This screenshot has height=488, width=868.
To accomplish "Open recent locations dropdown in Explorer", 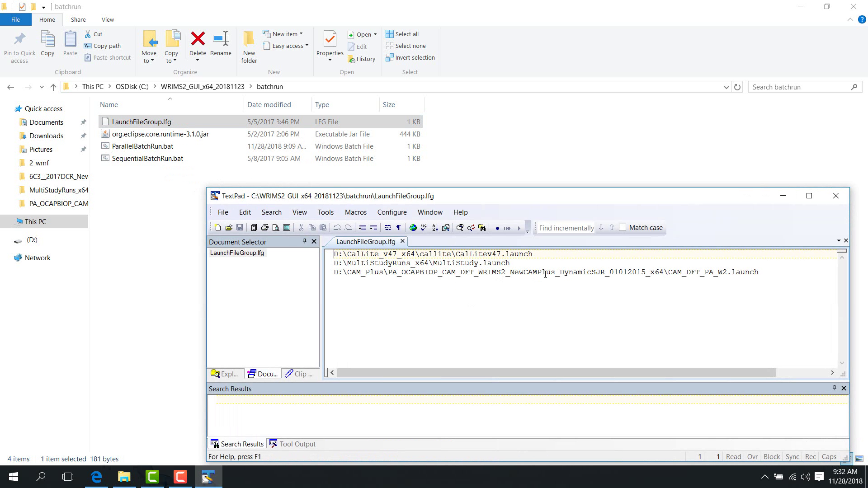I will [x=42, y=87].
